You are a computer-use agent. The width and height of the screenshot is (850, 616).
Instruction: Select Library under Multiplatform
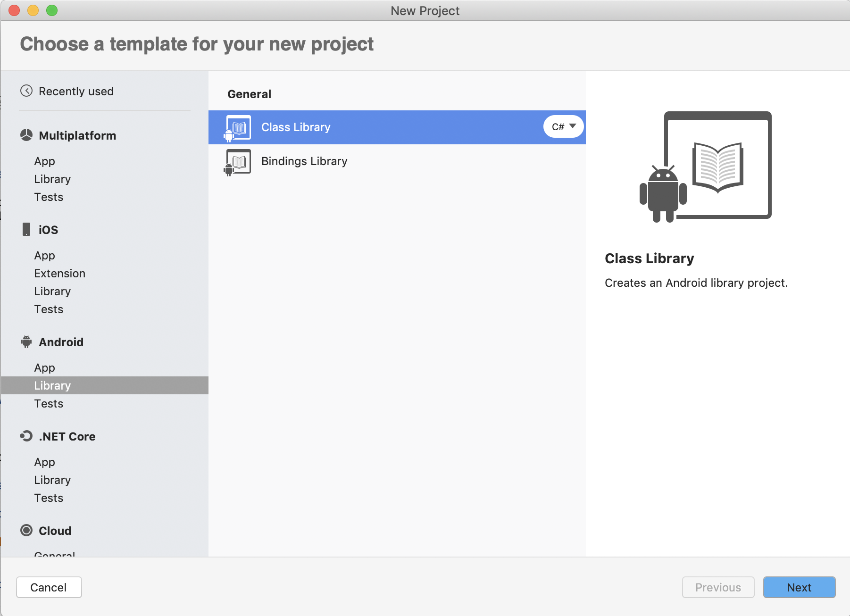tap(52, 179)
